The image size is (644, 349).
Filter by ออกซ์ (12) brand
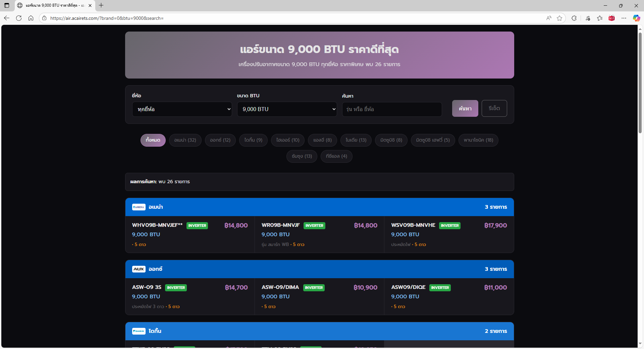point(220,140)
